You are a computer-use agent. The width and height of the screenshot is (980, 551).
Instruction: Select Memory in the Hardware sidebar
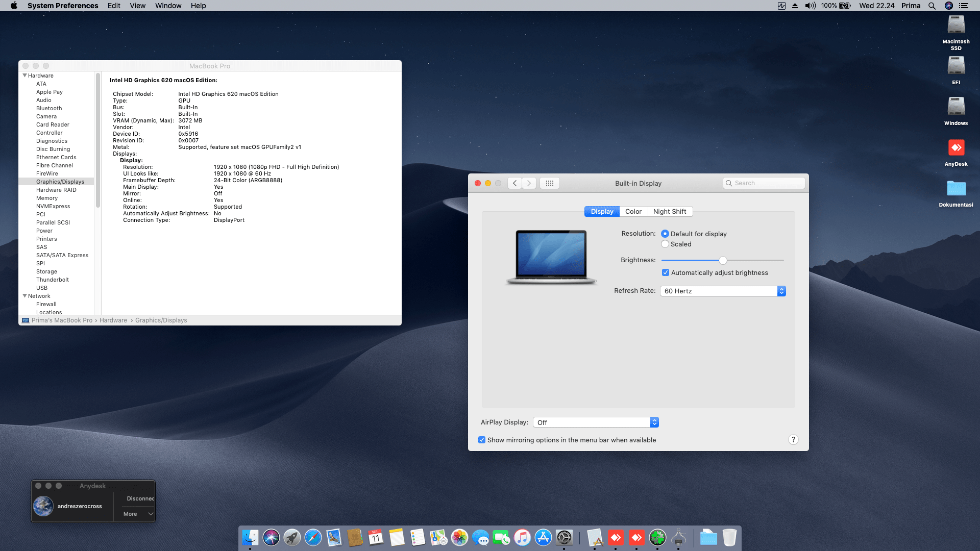pyautogui.click(x=47, y=198)
